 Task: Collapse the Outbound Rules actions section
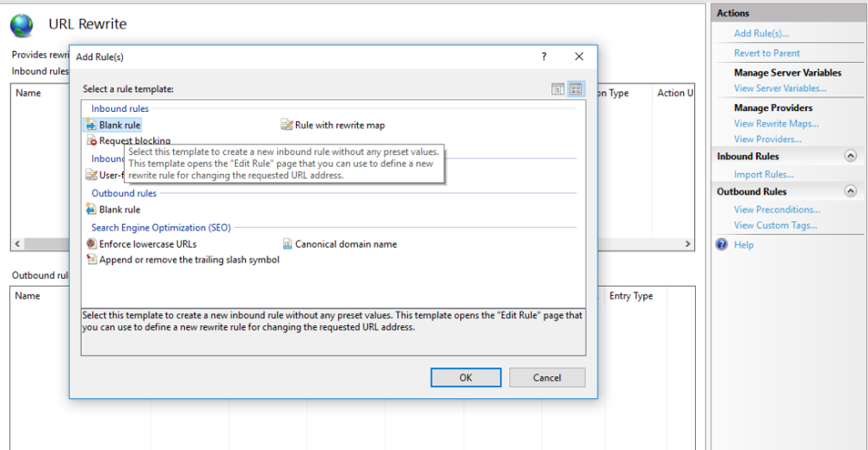click(x=851, y=192)
